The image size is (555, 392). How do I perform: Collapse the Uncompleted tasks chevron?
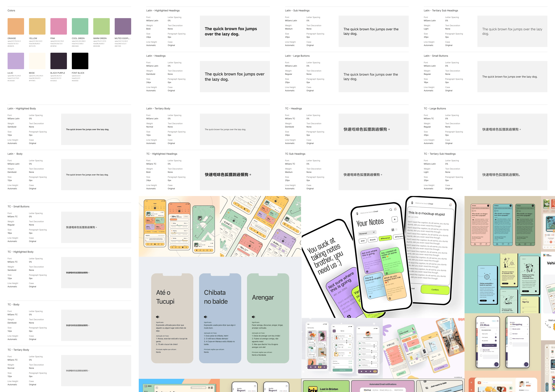tap(497, 330)
